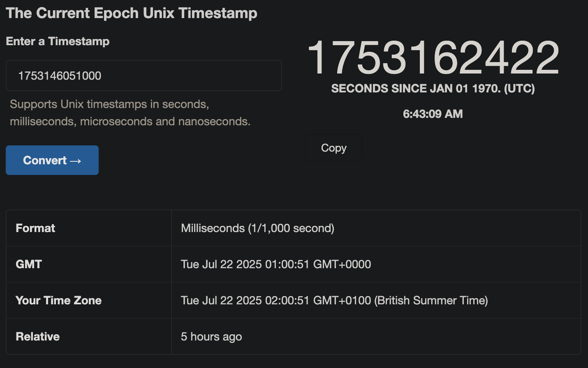
Task: Select the Relative row label
Action: [x=37, y=336]
